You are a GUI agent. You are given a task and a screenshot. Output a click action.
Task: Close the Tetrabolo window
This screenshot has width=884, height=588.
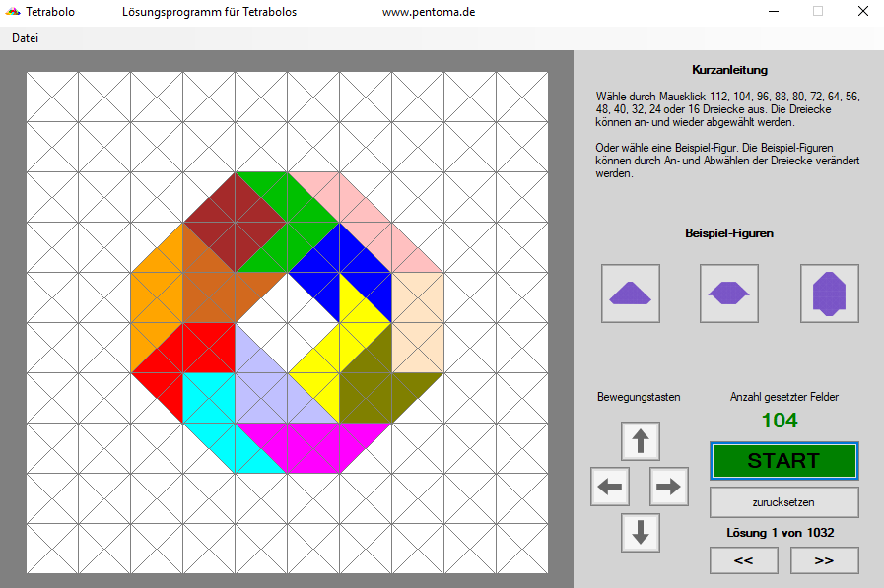862,11
